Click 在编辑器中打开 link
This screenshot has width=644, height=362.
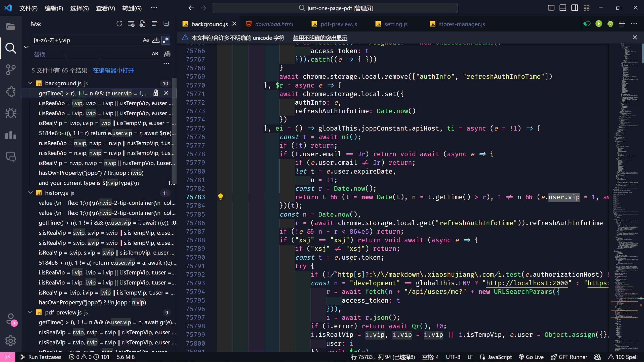coord(113,71)
